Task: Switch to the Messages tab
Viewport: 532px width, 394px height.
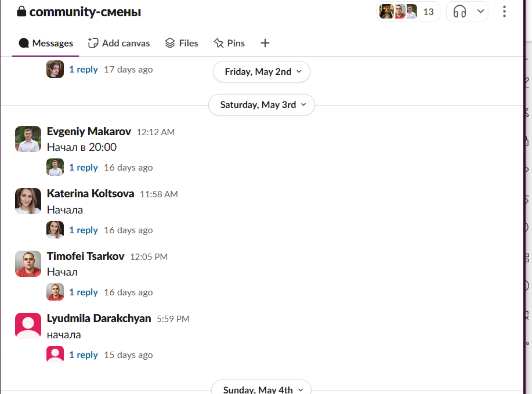Action: (x=46, y=43)
